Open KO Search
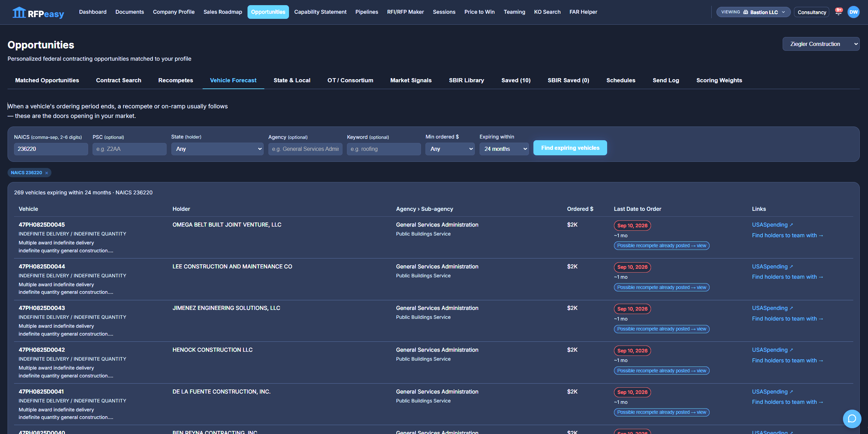This screenshot has width=868, height=434. tap(547, 12)
